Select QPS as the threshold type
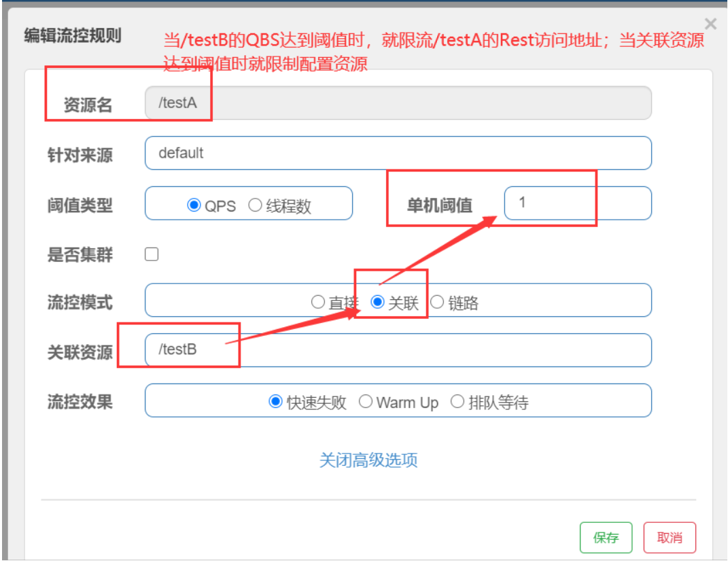Image resolution: width=728 pixels, height=561 pixels. [194, 205]
